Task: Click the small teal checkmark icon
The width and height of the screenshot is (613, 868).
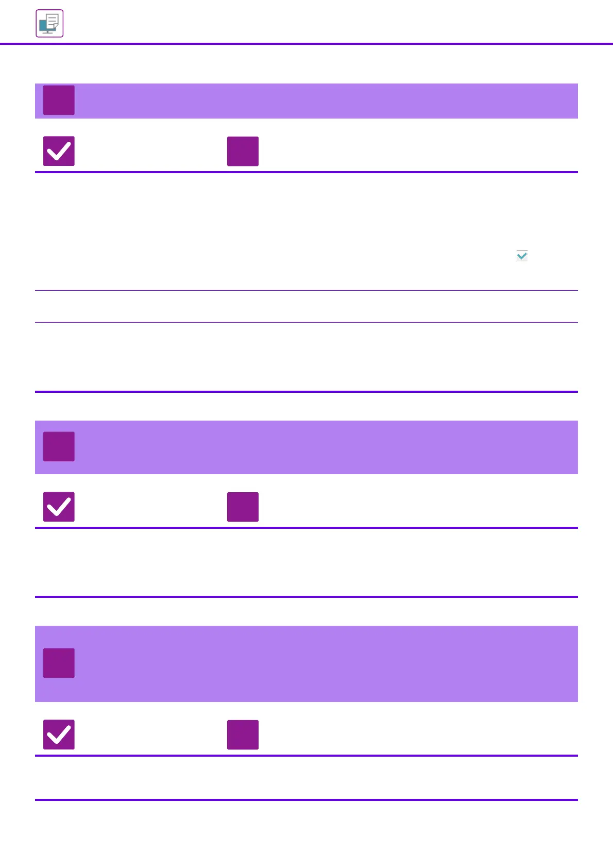Action: tap(522, 256)
